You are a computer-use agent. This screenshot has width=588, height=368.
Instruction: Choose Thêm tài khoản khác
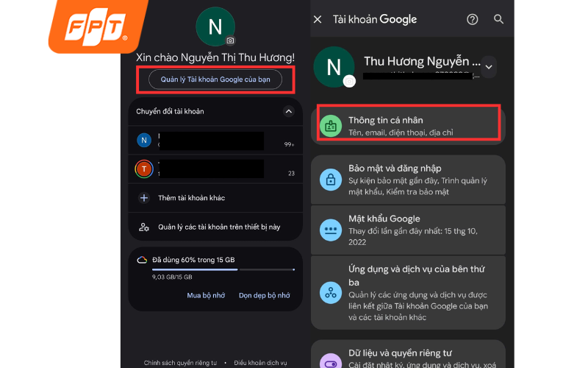215,198
